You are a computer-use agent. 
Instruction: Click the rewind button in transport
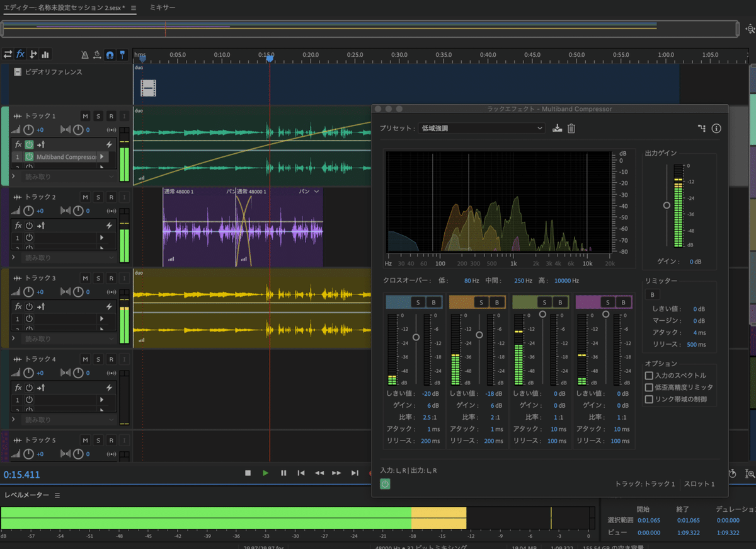[319, 473]
